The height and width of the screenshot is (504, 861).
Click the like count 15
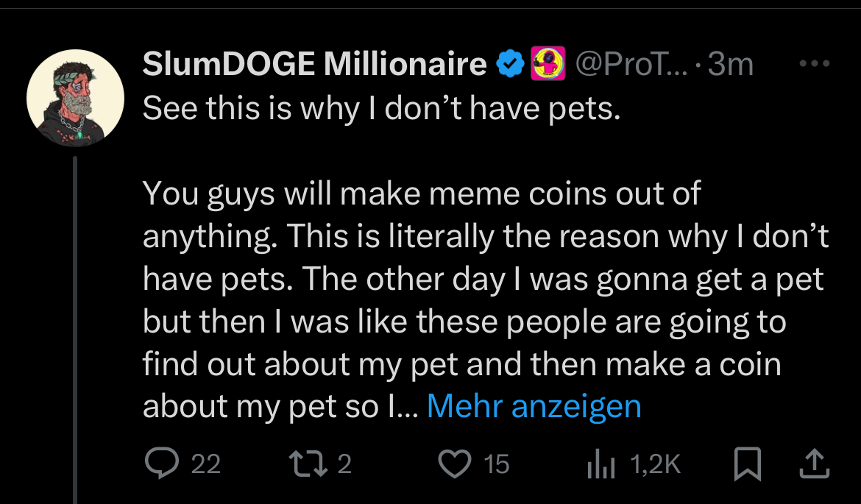click(497, 464)
